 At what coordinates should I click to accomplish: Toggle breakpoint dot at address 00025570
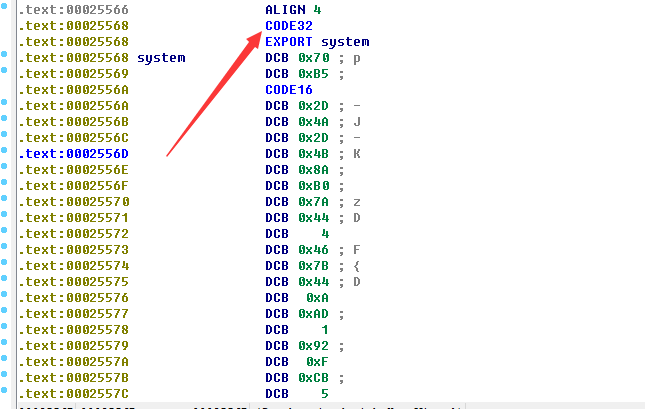coord(5,201)
